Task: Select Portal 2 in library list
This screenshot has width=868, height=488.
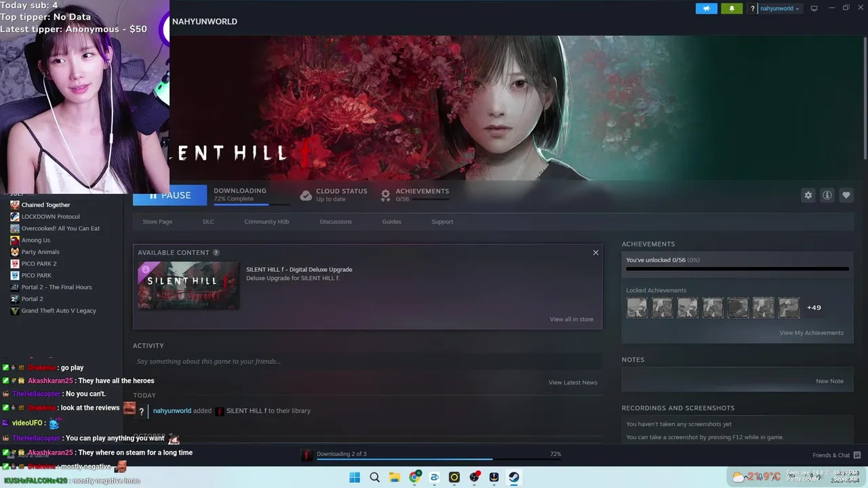Action: pos(32,299)
